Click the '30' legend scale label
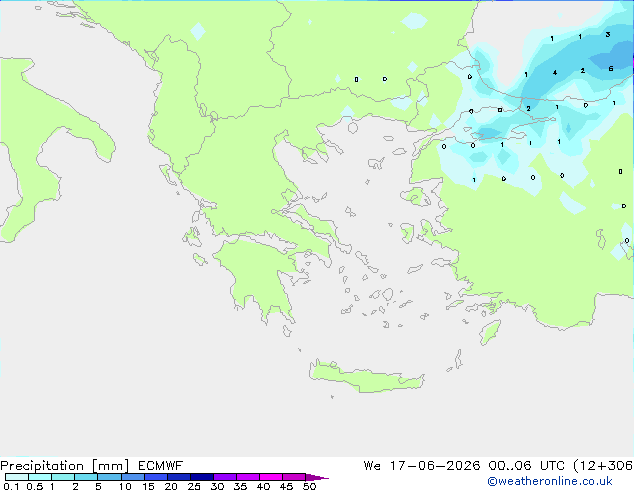 [x=217, y=486]
